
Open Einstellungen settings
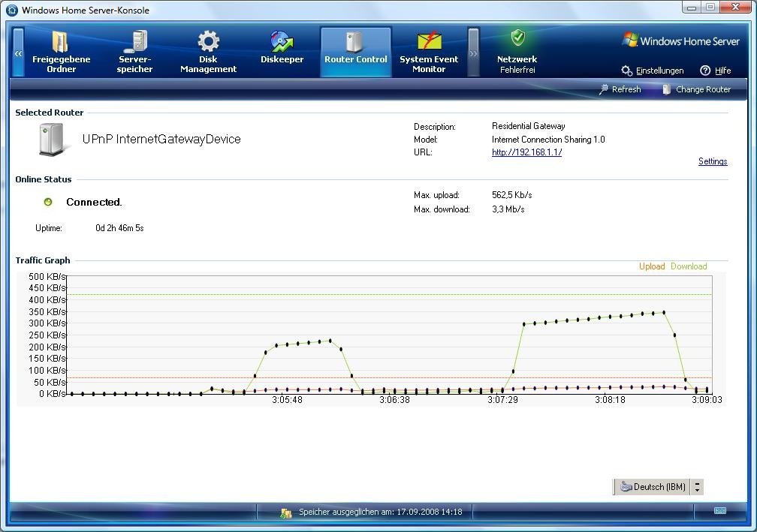pos(653,71)
